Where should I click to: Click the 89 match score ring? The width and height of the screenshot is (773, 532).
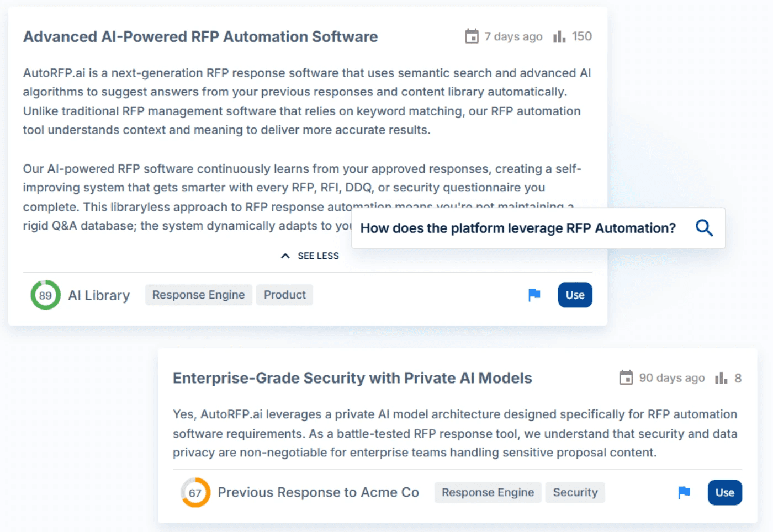(45, 295)
